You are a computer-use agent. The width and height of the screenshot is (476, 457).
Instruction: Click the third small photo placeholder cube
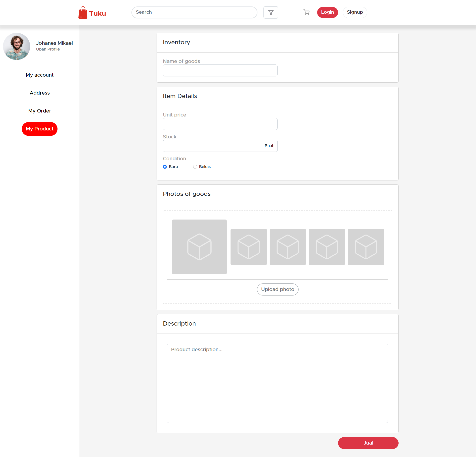(x=288, y=247)
